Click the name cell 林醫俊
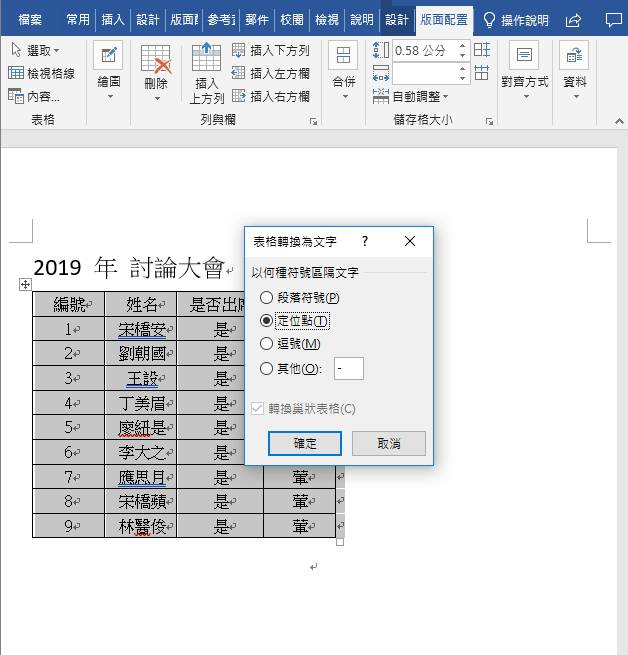This screenshot has height=655, width=628. [x=141, y=526]
